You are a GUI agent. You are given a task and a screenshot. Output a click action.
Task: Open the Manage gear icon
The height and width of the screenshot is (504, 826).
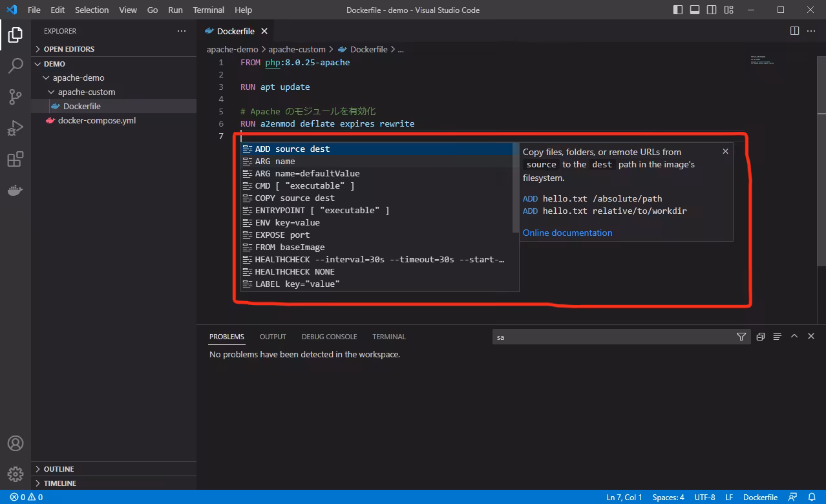pos(16,474)
